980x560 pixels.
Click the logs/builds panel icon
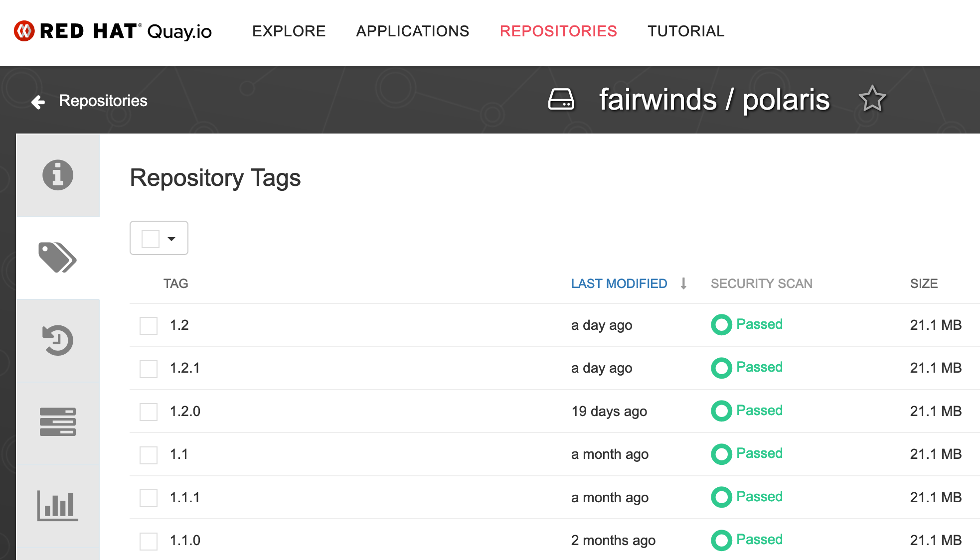tap(57, 420)
